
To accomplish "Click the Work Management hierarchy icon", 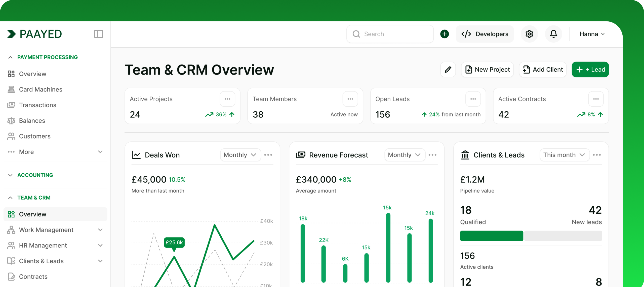I will coord(11,230).
